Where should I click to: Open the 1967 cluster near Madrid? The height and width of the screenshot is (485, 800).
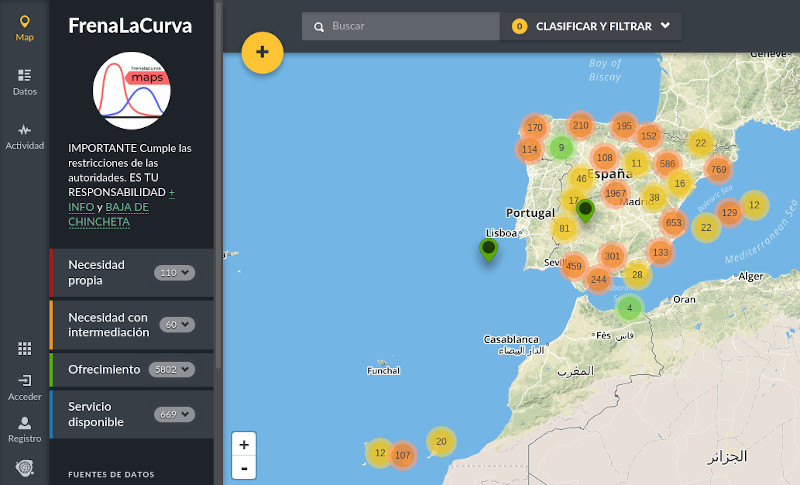tap(615, 193)
